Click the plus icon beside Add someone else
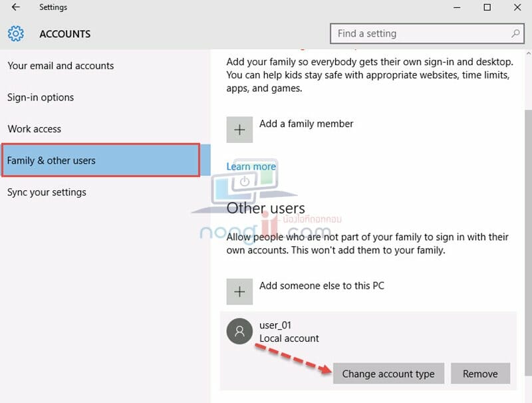The width and height of the screenshot is (532, 403). coord(239,291)
